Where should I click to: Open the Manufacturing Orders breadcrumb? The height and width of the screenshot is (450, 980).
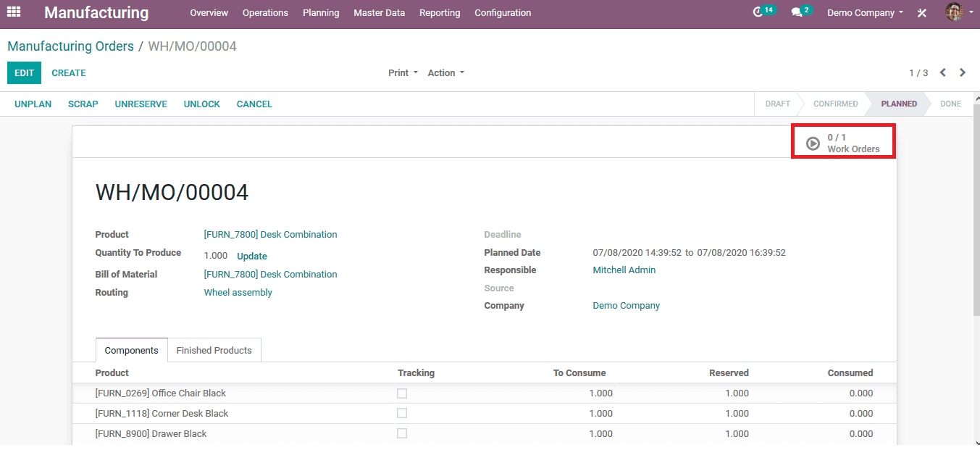click(71, 46)
